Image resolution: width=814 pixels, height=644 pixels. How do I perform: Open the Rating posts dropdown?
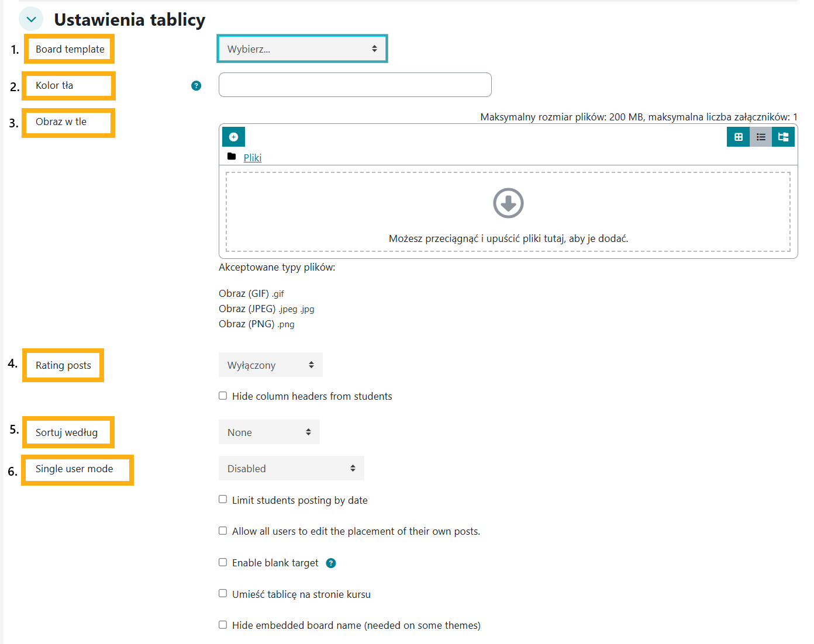270,365
